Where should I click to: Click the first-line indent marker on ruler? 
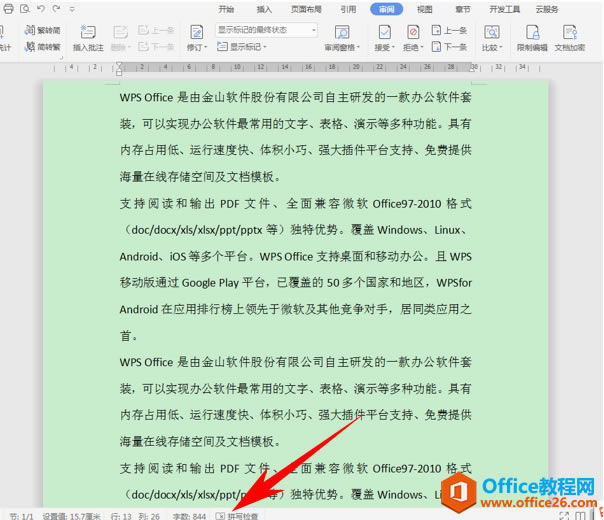pyautogui.click(x=119, y=64)
